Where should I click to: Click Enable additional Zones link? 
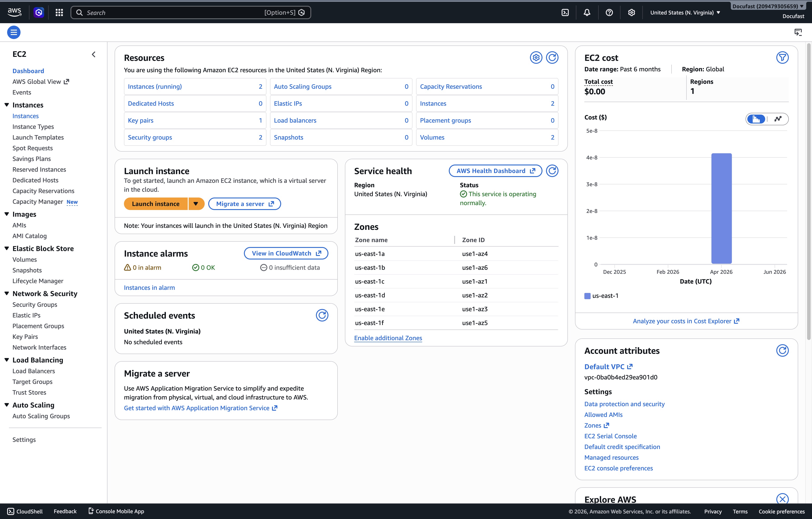pyautogui.click(x=388, y=338)
